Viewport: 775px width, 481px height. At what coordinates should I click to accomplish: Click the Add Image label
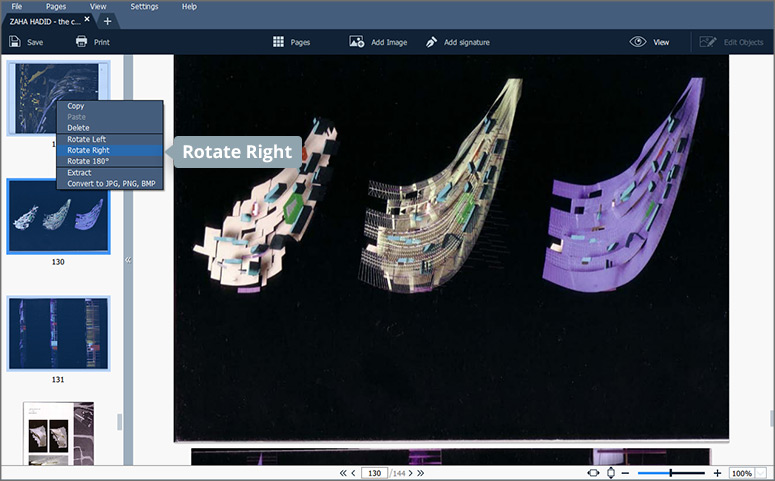tap(389, 43)
